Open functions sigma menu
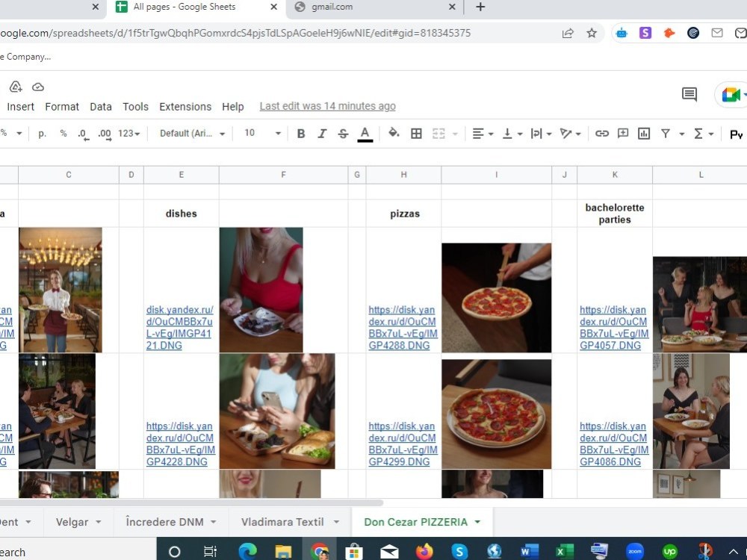The width and height of the screenshot is (747, 560). click(703, 134)
